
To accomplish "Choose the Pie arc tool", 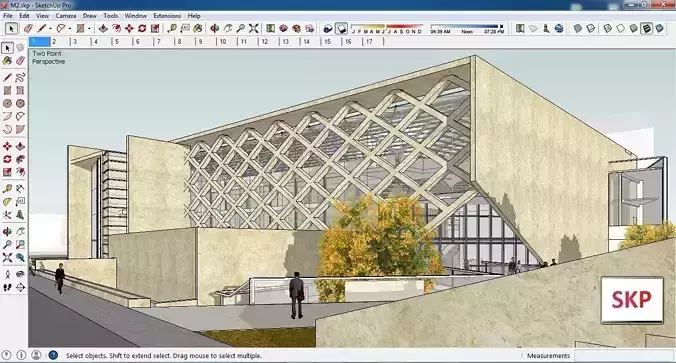I will (20, 129).
